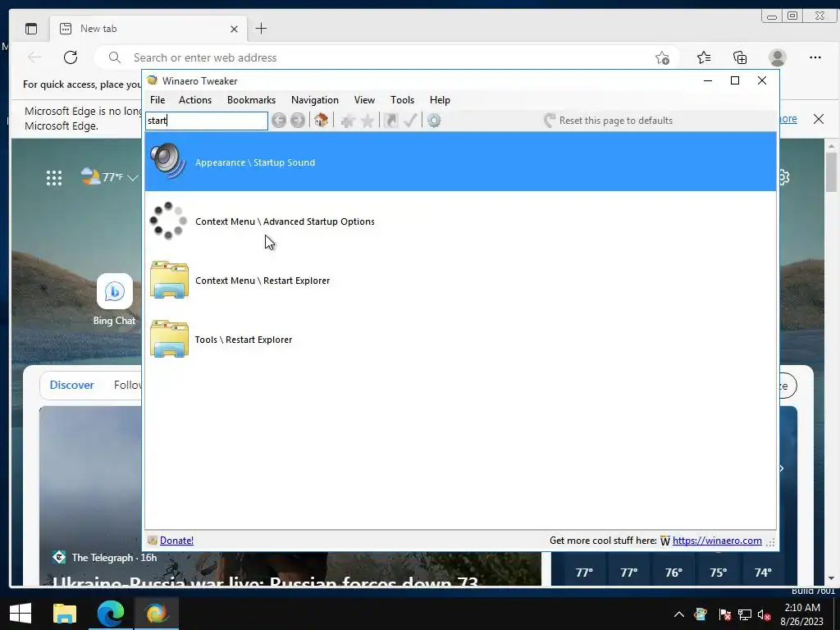Expand the 77°F weather dropdown

point(133,177)
